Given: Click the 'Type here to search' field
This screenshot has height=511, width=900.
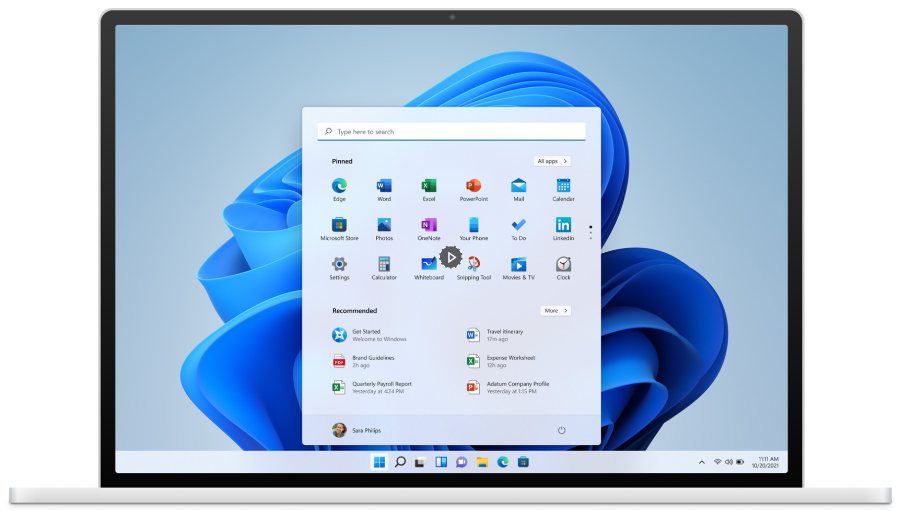Looking at the screenshot, I should (451, 132).
